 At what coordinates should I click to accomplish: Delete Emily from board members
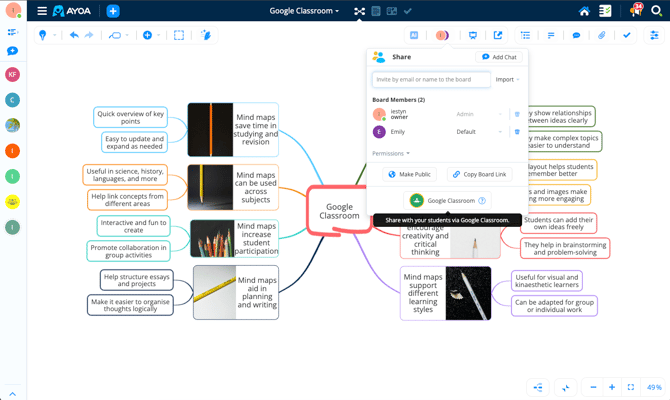point(517,132)
